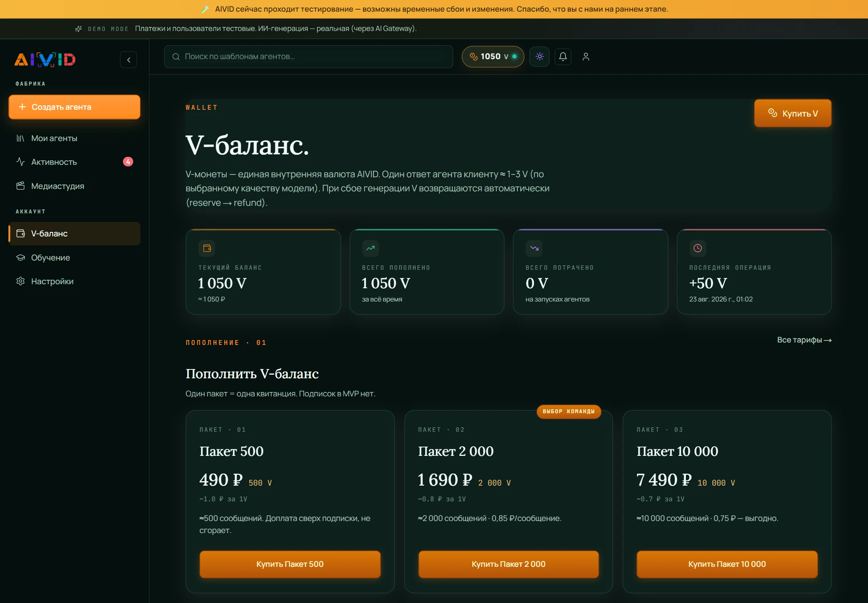
Task: Select V-баланс in sidebar
Action: 74,234
